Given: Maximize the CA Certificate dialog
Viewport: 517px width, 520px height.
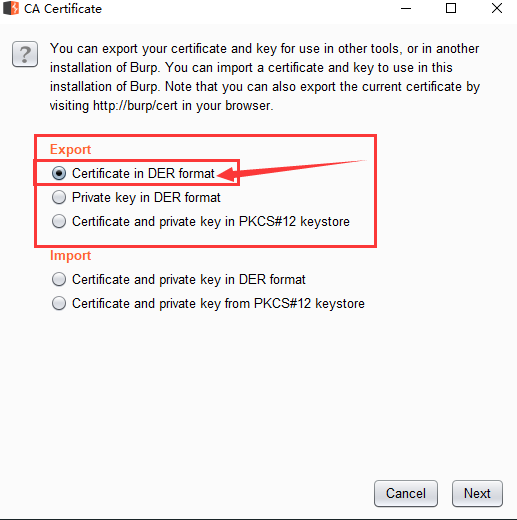Looking at the screenshot, I should pyautogui.click(x=451, y=8).
